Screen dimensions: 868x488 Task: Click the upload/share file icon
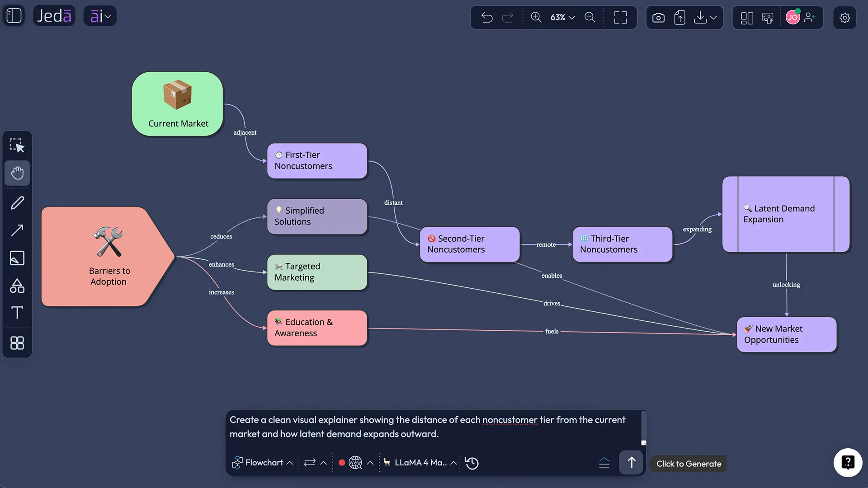(680, 18)
